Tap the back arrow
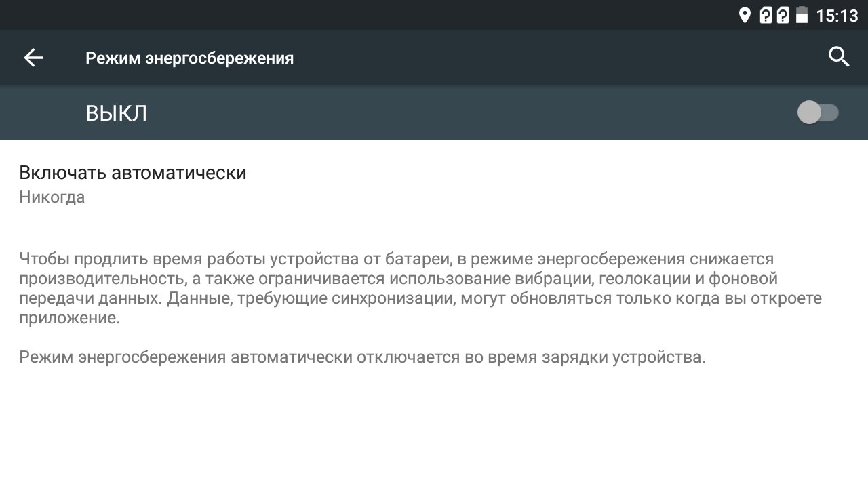868x488 pixels. [x=33, y=58]
